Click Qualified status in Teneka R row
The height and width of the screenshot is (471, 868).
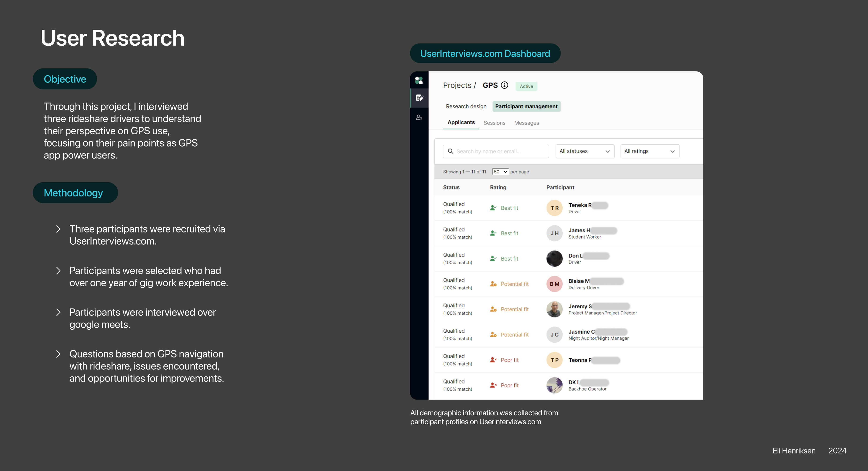453,204
